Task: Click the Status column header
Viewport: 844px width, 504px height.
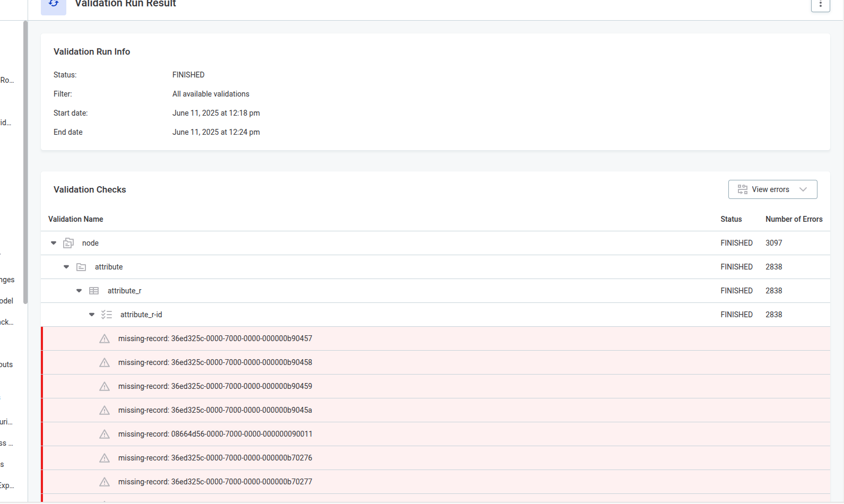Action: (731, 219)
